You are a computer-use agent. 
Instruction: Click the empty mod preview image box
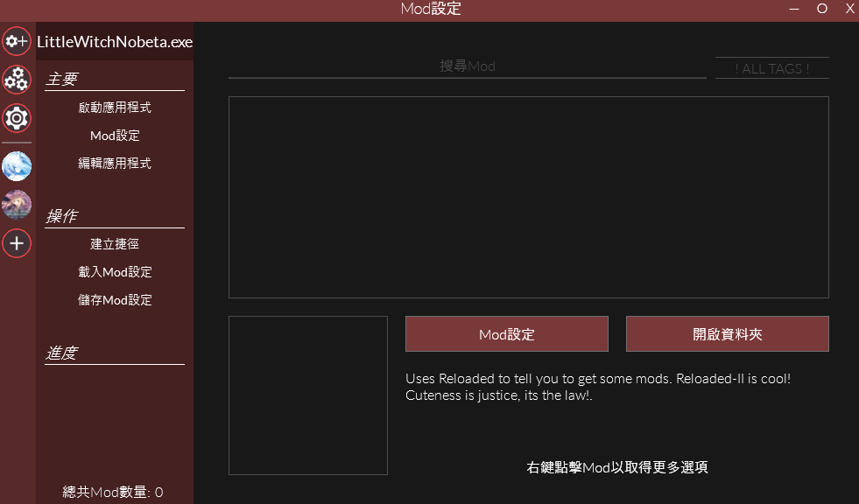308,395
